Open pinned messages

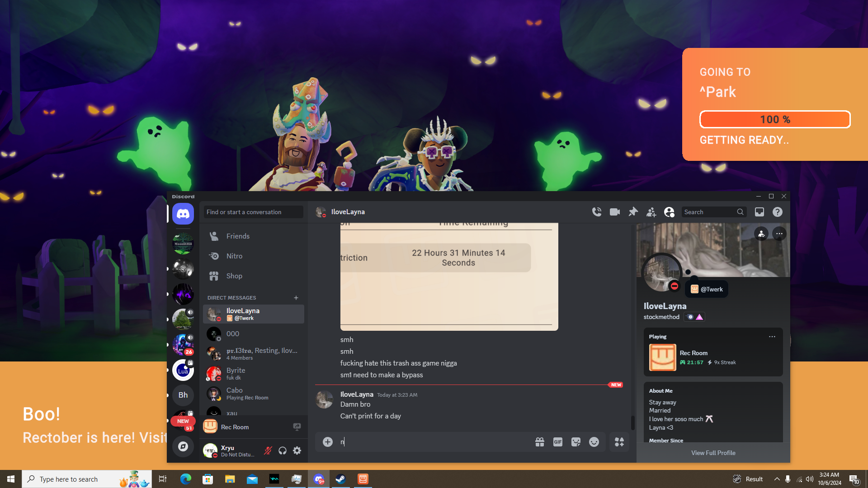(x=633, y=212)
